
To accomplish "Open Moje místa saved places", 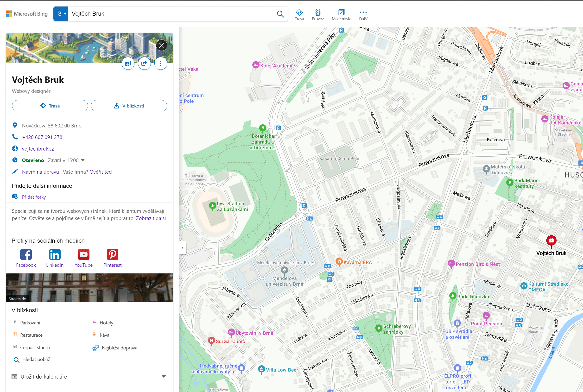I will tap(341, 15).
